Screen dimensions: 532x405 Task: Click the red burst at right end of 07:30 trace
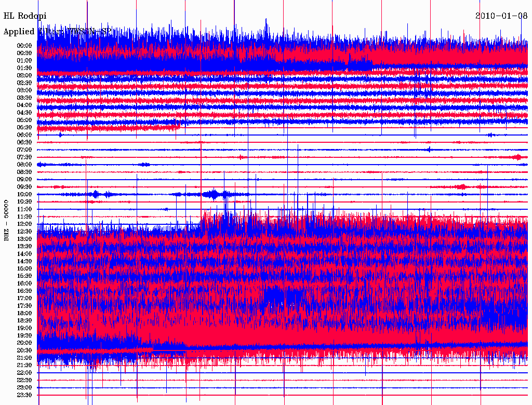click(517, 157)
